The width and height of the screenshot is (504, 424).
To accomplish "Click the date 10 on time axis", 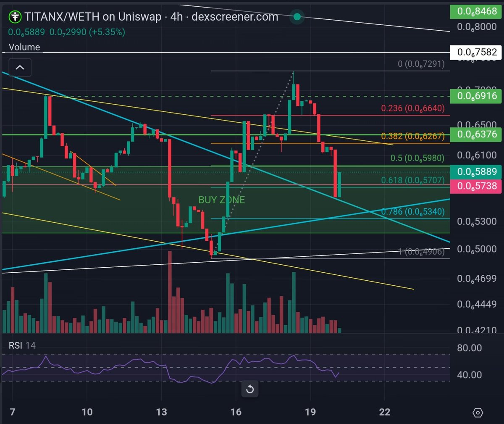I will [x=87, y=412].
